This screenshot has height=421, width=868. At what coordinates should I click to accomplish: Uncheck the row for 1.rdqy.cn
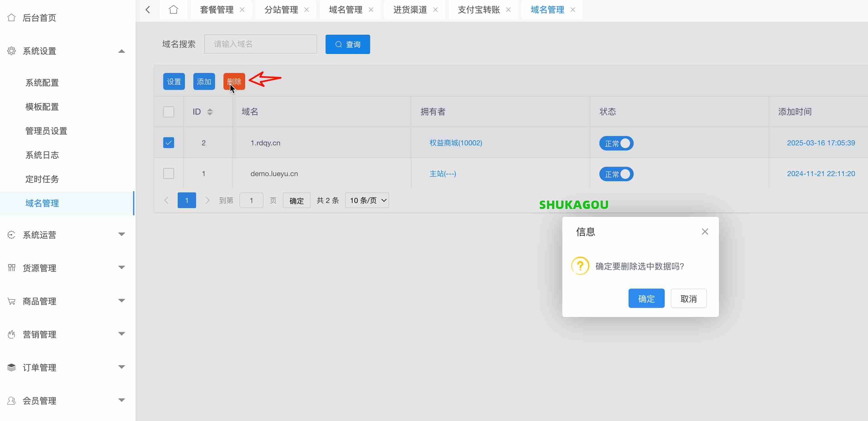pyautogui.click(x=168, y=142)
